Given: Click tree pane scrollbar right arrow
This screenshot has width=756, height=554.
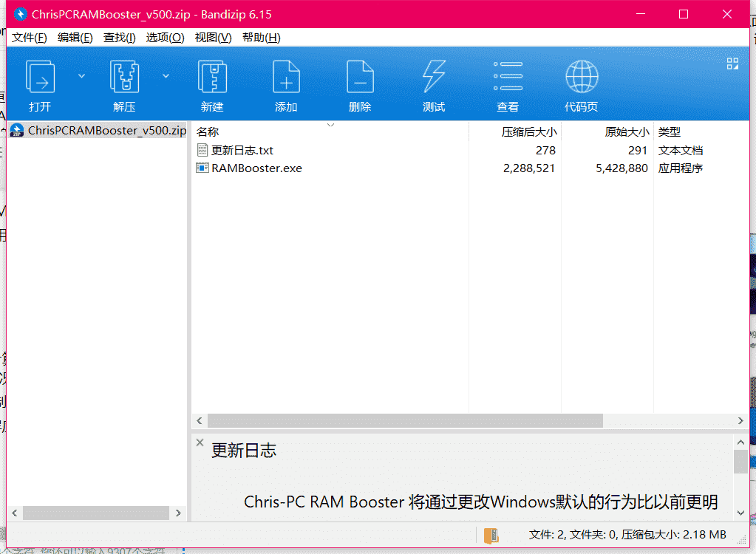Looking at the screenshot, I should [178, 513].
